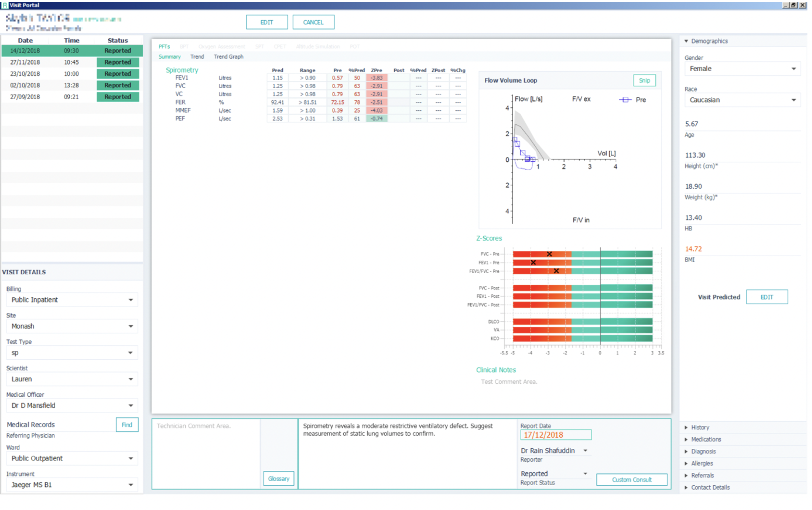Open the Reporter dropdown arrow

click(585, 451)
